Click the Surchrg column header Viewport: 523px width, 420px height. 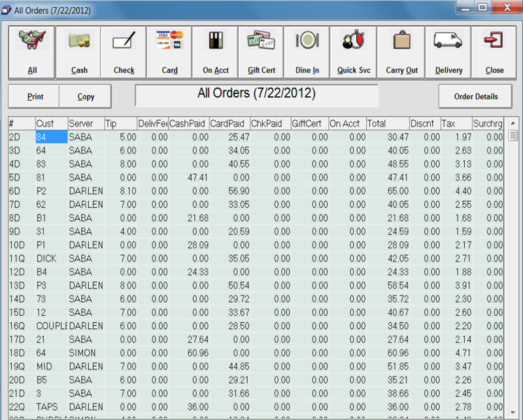coord(488,124)
